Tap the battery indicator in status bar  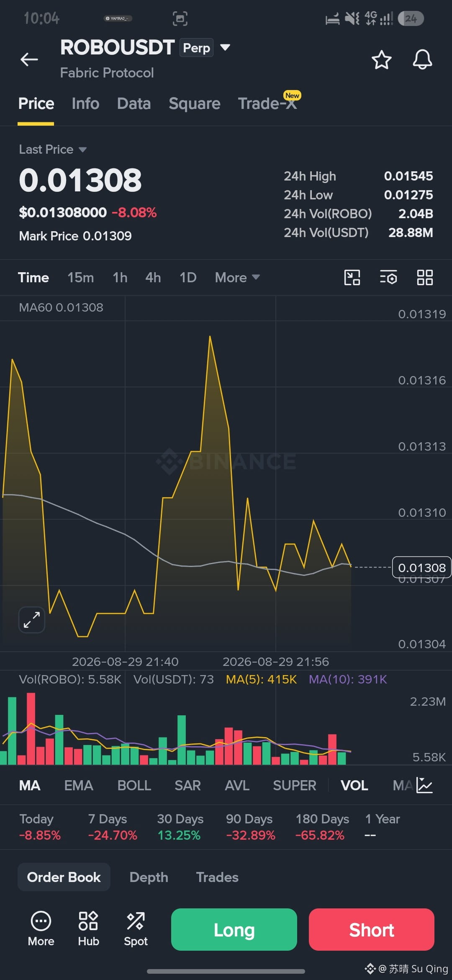click(411, 18)
